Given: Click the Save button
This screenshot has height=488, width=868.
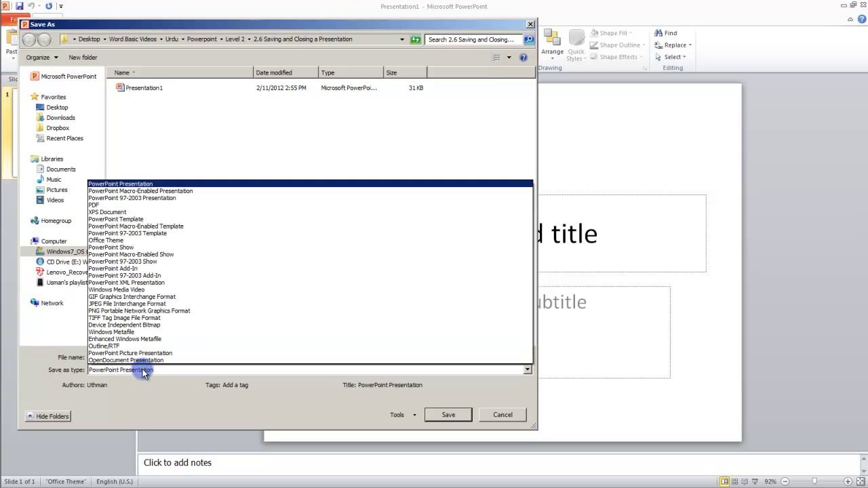Looking at the screenshot, I should tap(448, 415).
